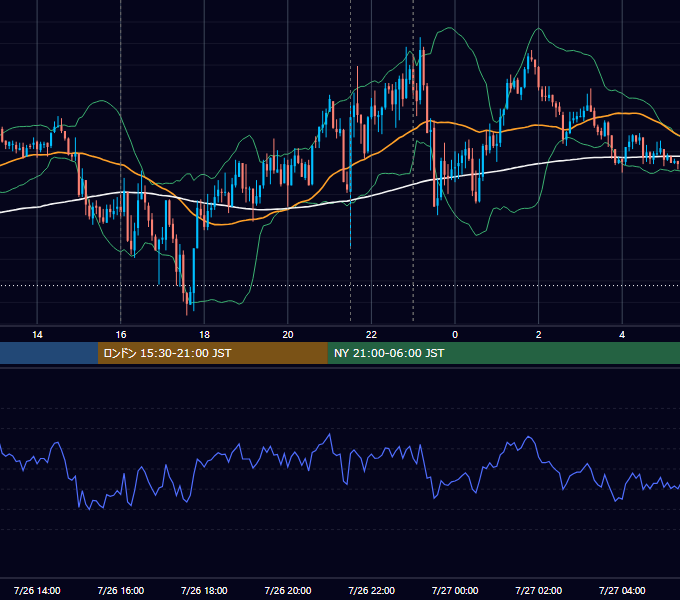The height and width of the screenshot is (600, 680).
Task: Click the 22 hour label on chart axis
Action: tap(371, 335)
